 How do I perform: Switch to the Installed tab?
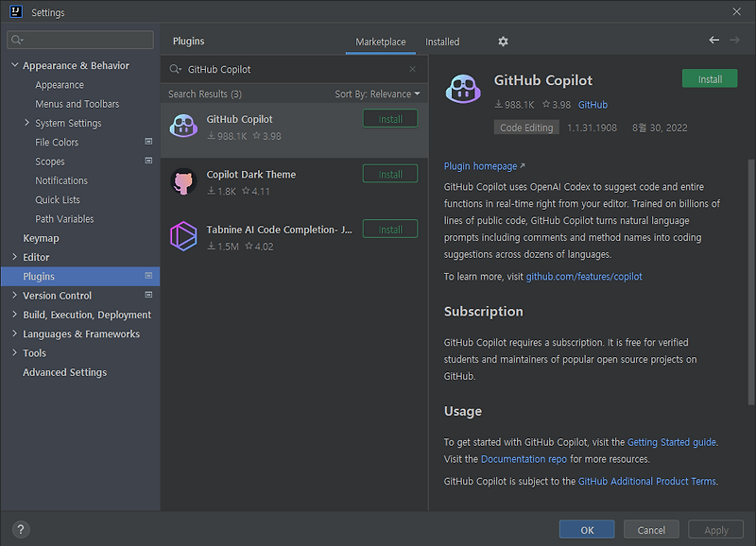(441, 42)
